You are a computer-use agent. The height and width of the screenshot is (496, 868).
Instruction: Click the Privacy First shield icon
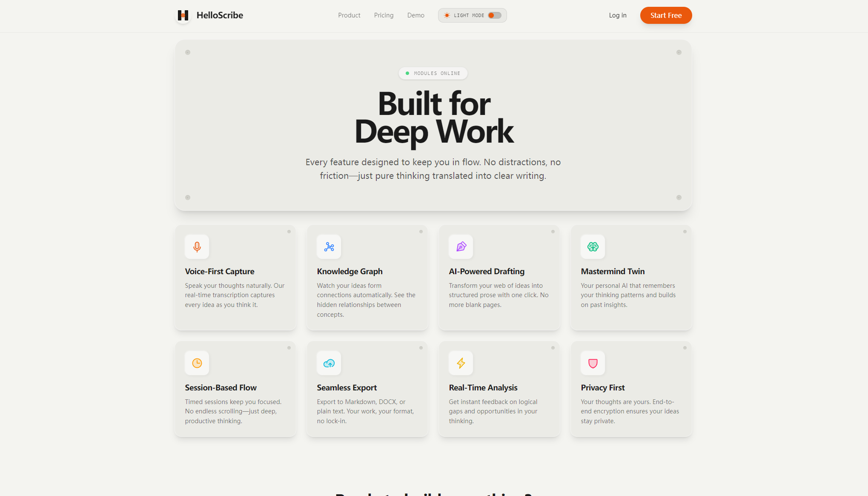click(593, 363)
